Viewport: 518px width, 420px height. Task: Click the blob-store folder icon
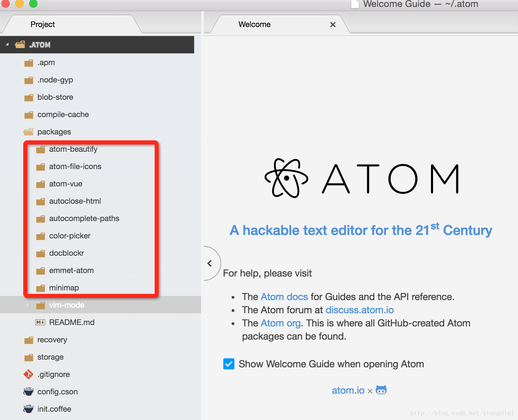(x=29, y=98)
